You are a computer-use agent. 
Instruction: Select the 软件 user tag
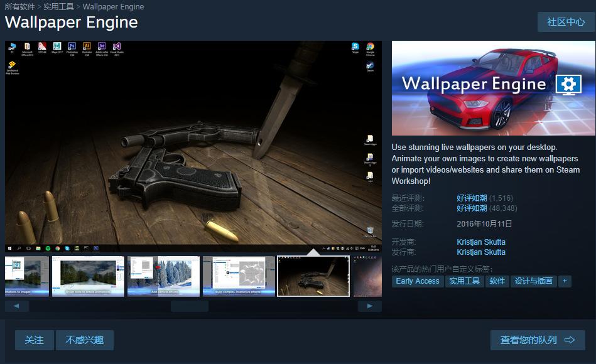pos(497,281)
